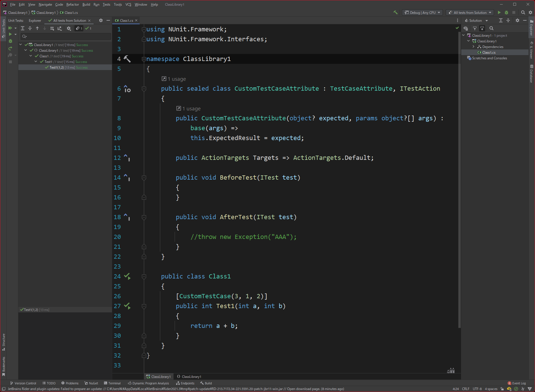Click build hammer gutter icon on line 4
Viewport: 535px width, 392px height.
click(127, 59)
